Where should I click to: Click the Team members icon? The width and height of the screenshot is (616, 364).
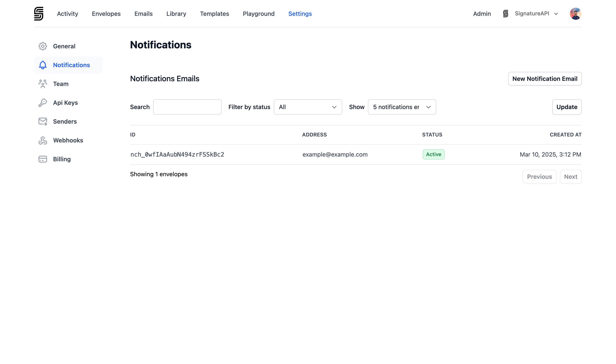coord(43,84)
